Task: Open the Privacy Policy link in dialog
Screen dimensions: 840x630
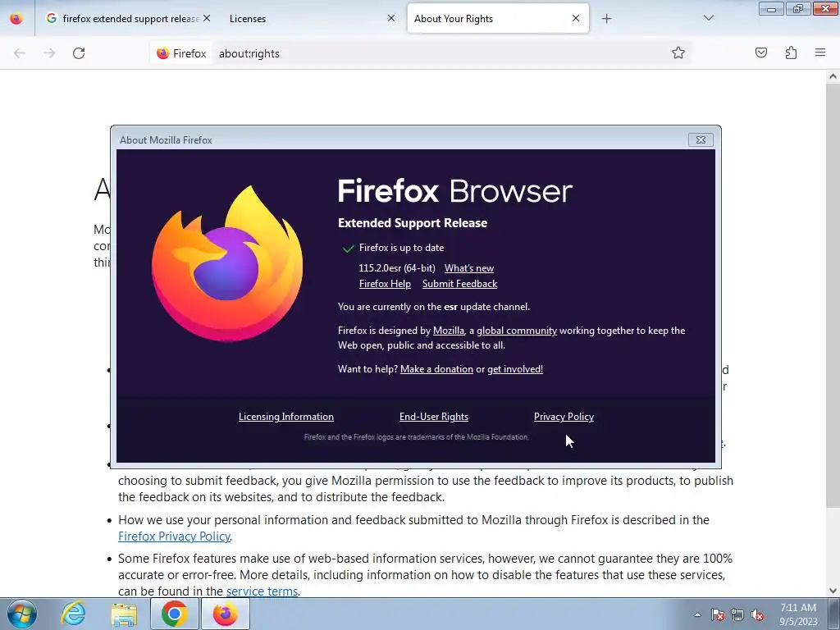Action: pos(564,417)
